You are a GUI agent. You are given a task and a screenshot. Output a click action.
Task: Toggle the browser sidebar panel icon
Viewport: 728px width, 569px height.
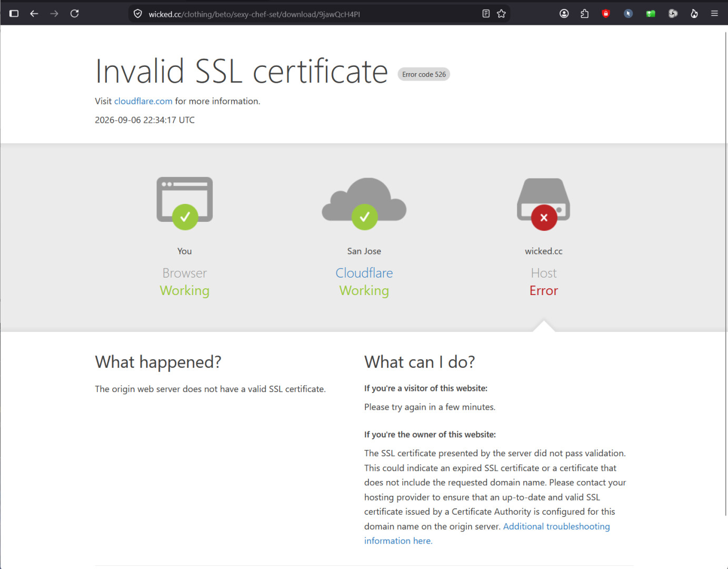coord(14,14)
